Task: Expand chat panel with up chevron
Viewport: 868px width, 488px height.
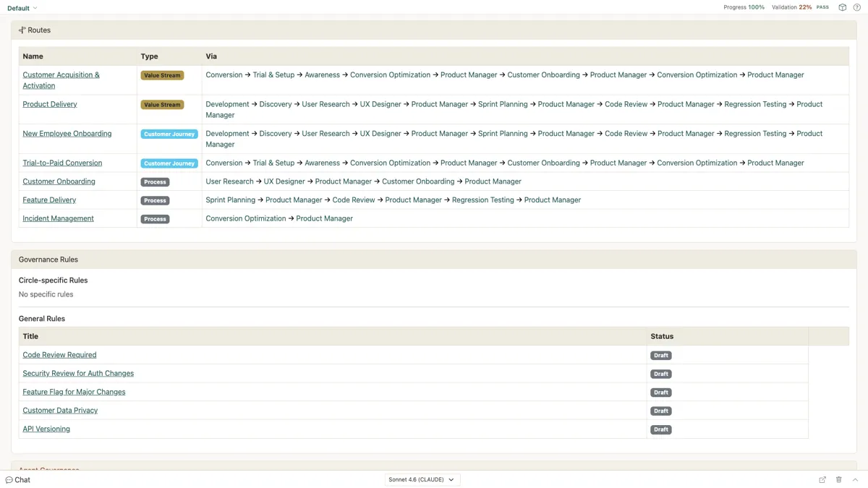Action: point(855,480)
